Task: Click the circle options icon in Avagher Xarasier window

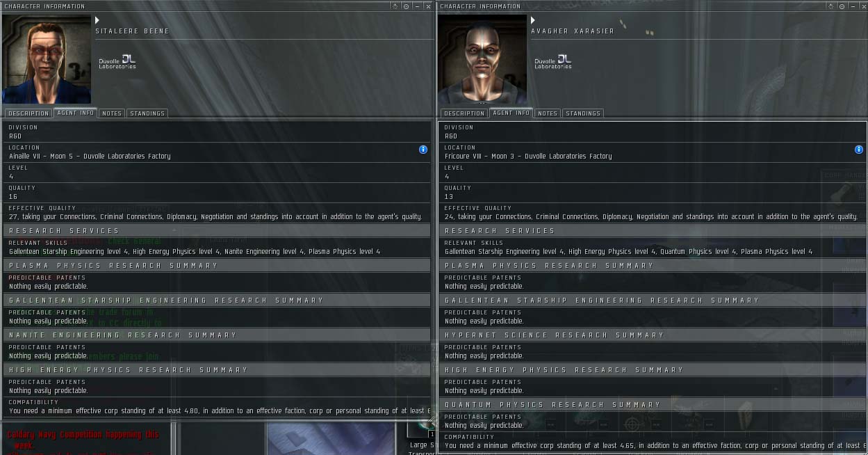Action: pyautogui.click(x=842, y=6)
